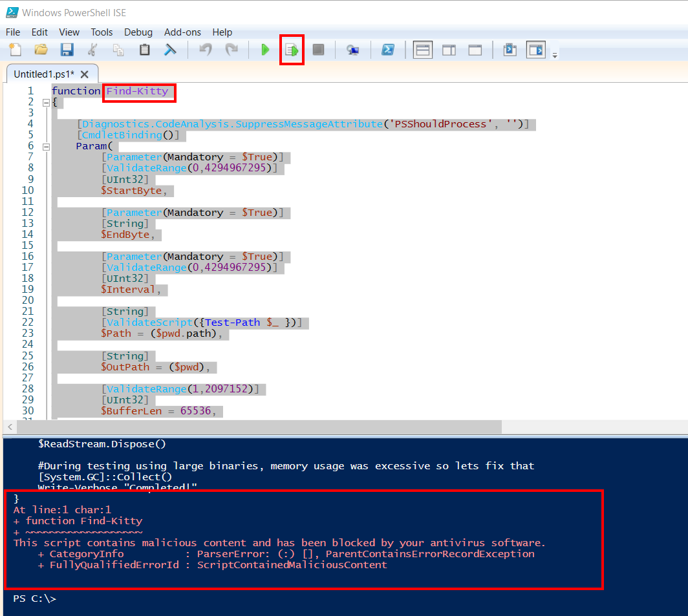
Task: Click $OutPath variable on line 26
Action: [125, 366]
